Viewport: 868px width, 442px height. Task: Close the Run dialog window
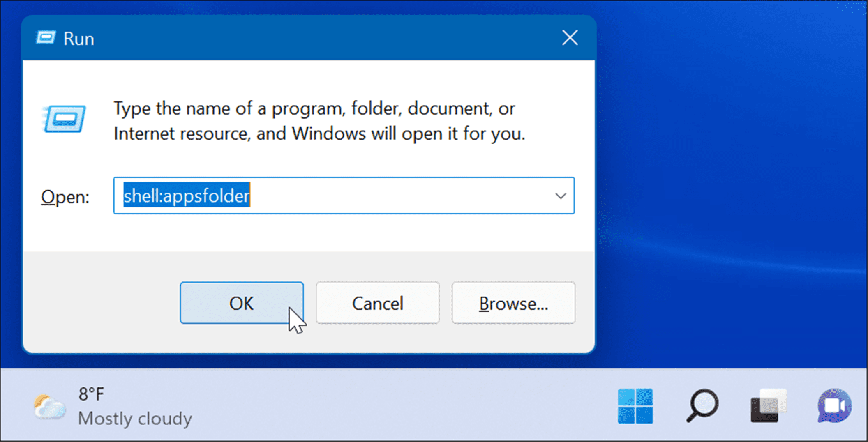click(570, 38)
